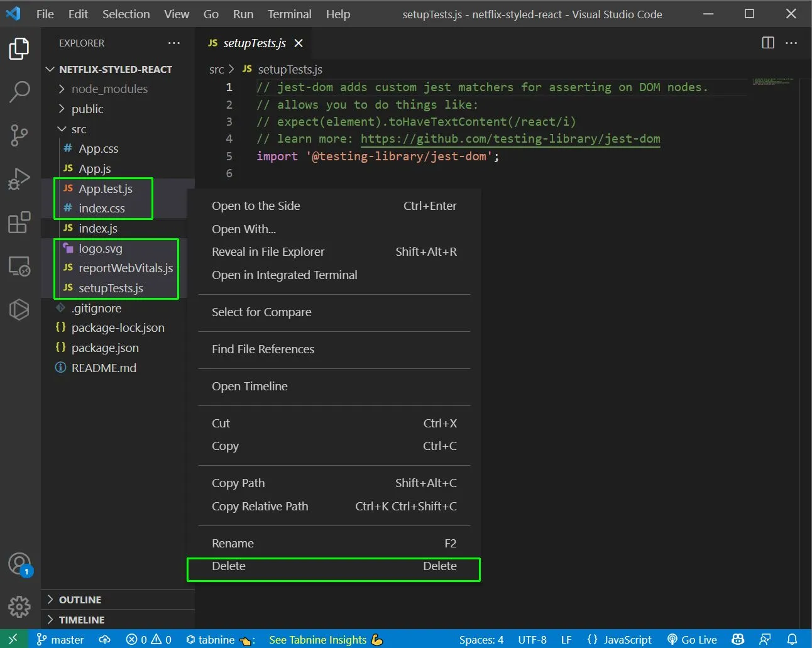The image size is (812, 648).
Task: Expand the OUTLINE section
Action: (80, 600)
